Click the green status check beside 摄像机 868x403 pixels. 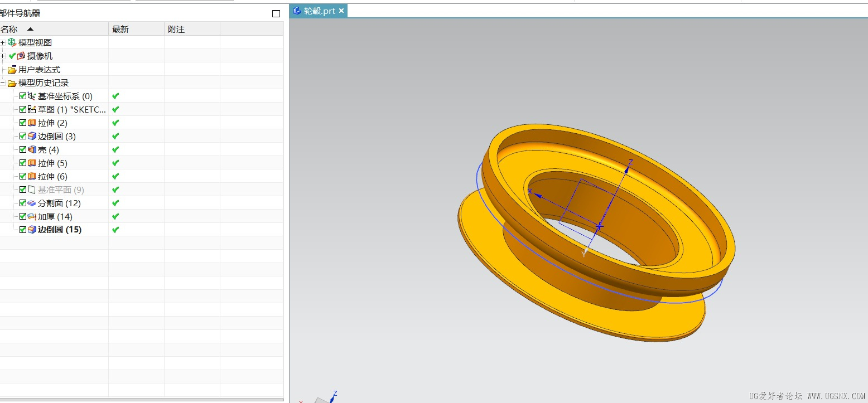point(12,56)
